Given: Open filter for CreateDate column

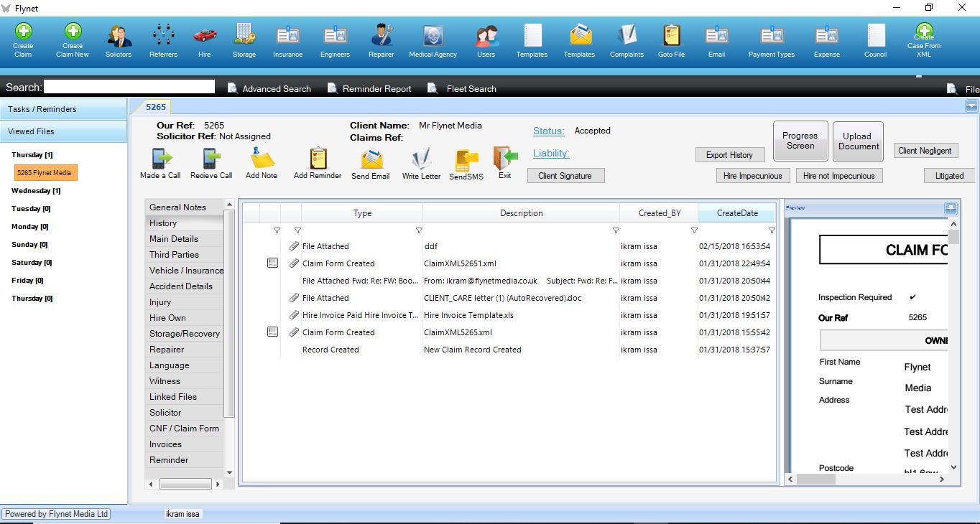Looking at the screenshot, I should 772,230.
